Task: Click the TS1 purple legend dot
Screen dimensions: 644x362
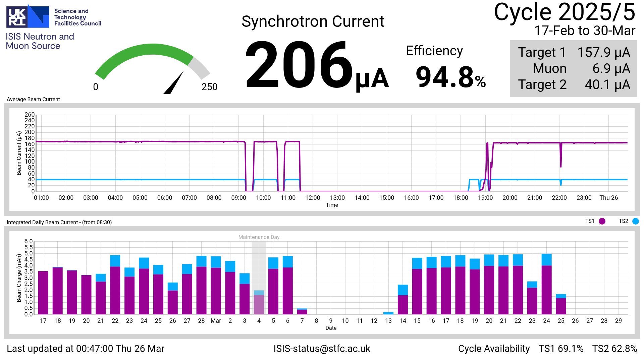Action: pyautogui.click(x=602, y=221)
